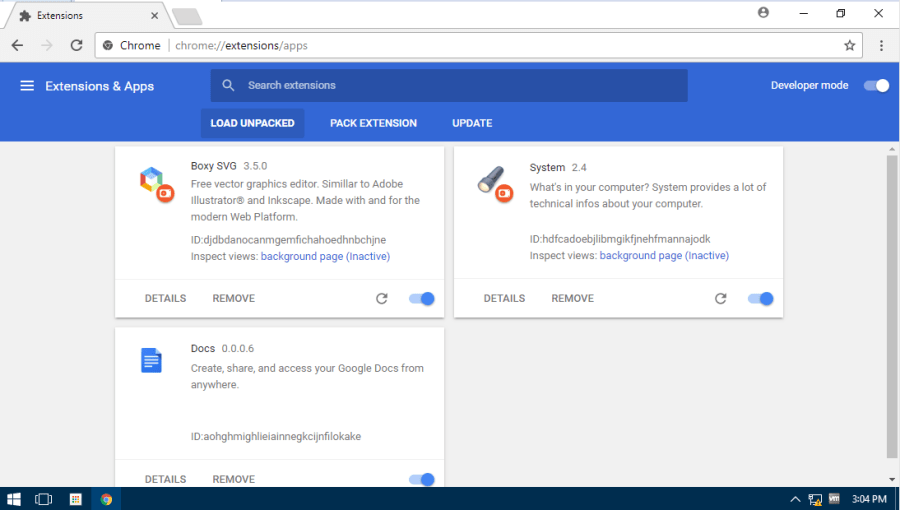The width and height of the screenshot is (900, 510).
Task: Open the Chrome user profile icon
Action: click(764, 13)
